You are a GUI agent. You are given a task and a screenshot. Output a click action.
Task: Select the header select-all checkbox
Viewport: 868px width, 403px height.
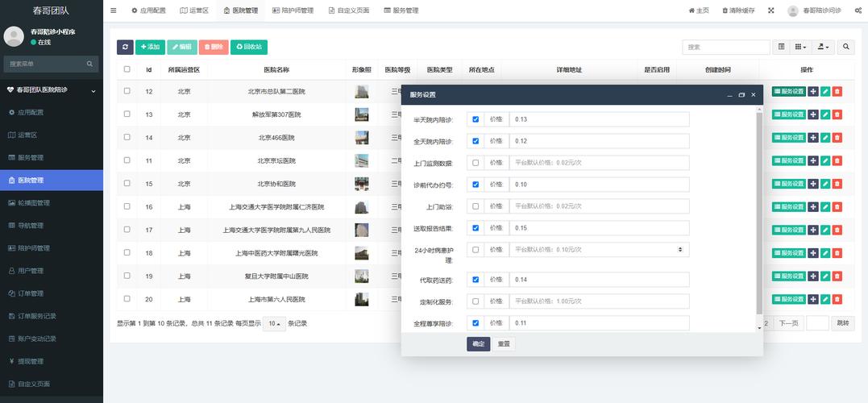[x=127, y=69]
